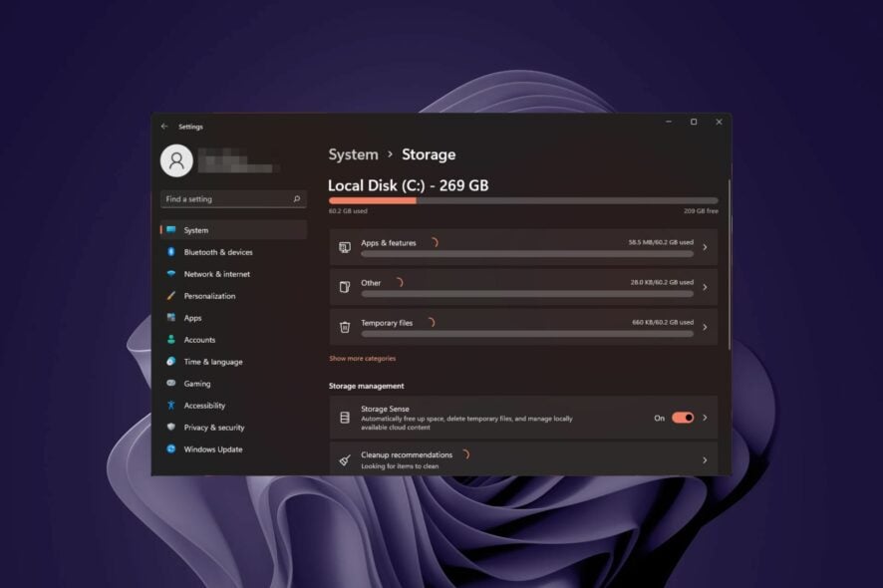Image resolution: width=883 pixels, height=588 pixels.
Task: Turn off the Storage Sense toggle
Action: [683, 418]
